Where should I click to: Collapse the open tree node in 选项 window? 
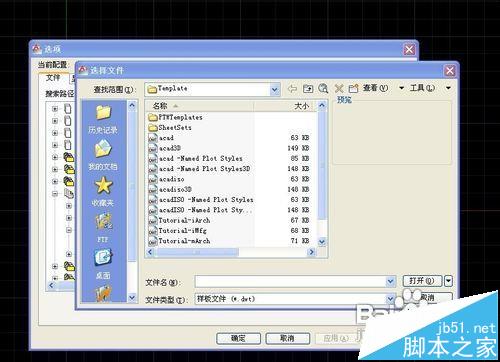click(55, 193)
